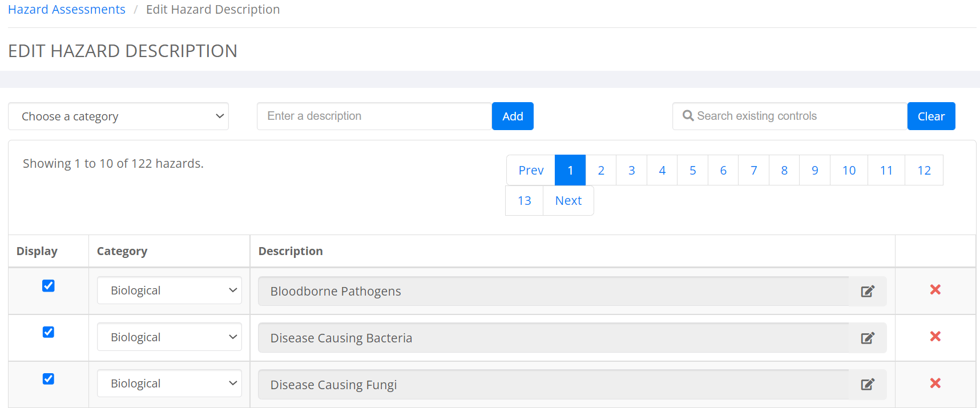Viewport: 980px width, 408px height.
Task: Go to page 10 of hazards
Action: point(849,170)
